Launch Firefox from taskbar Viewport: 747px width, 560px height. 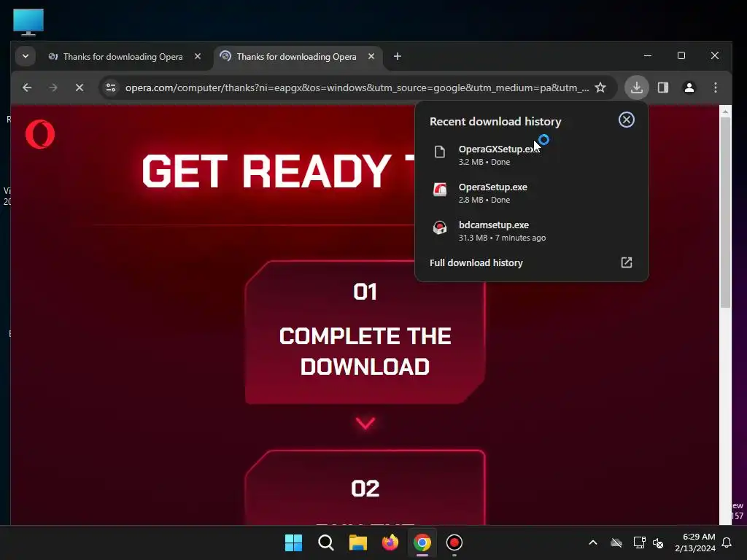click(x=390, y=542)
